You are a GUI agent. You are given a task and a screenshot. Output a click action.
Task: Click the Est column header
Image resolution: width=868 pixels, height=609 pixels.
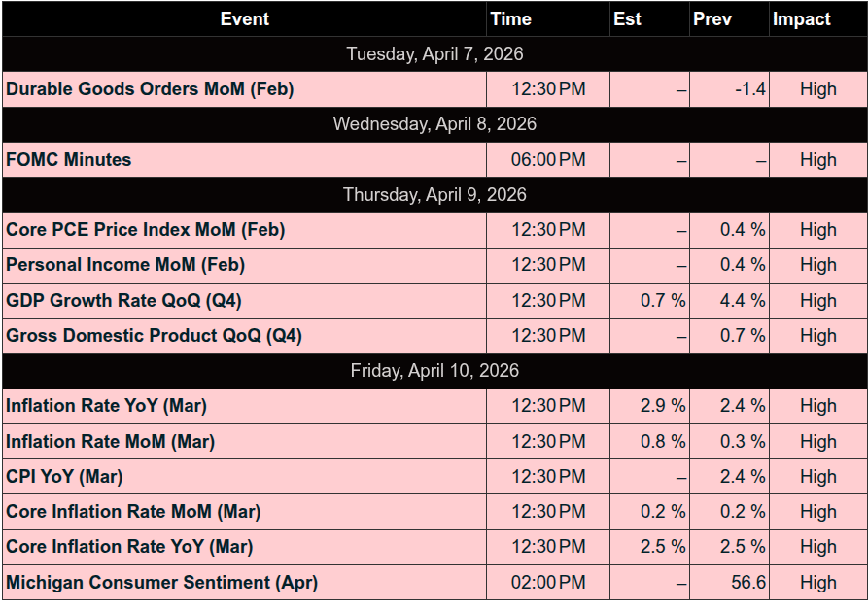tap(628, 18)
